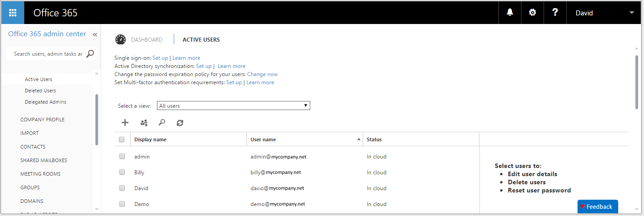Check the box for the admin user

(x=122, y=156)
